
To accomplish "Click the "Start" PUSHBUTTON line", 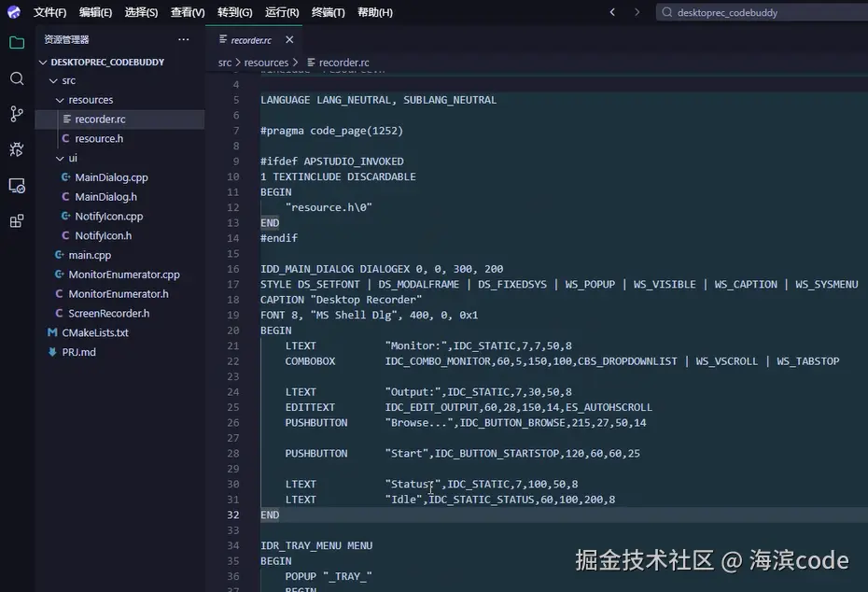I will click(463, 454).
